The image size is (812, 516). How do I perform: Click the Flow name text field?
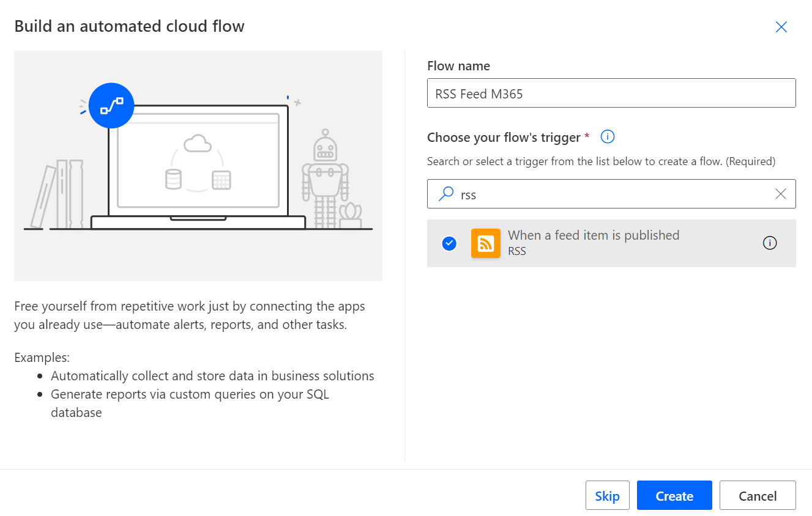pyautogui.click(x=611, y=94)
